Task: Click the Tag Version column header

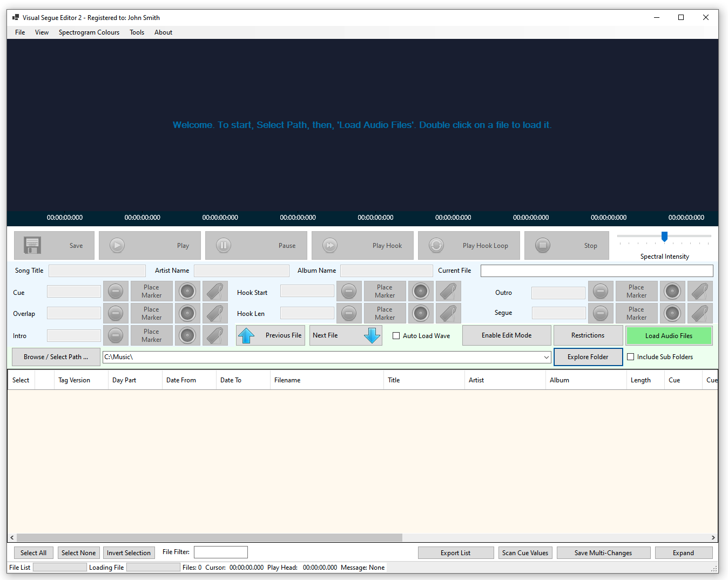Action: coord(81,380)
